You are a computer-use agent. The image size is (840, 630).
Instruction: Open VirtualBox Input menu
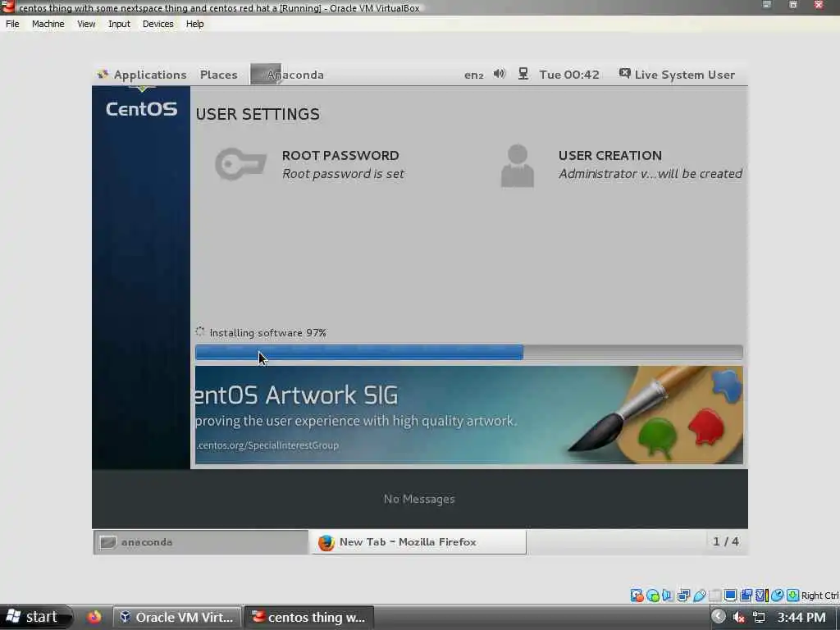click(119, 24)
